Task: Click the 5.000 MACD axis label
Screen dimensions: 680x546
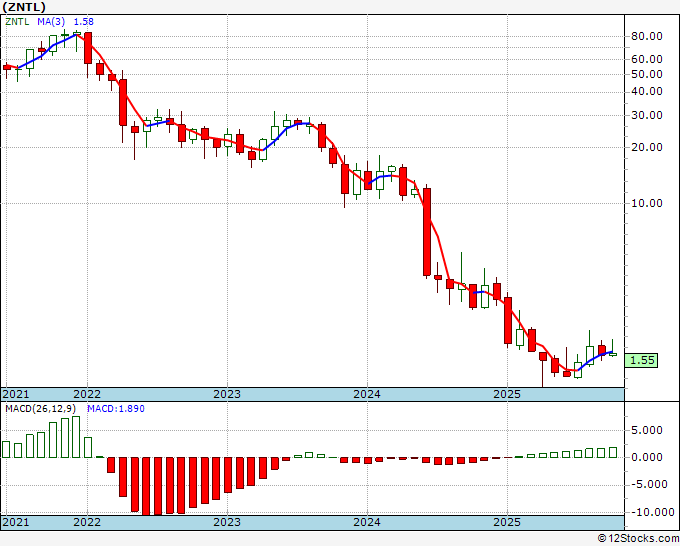Action: coord(647,430)
